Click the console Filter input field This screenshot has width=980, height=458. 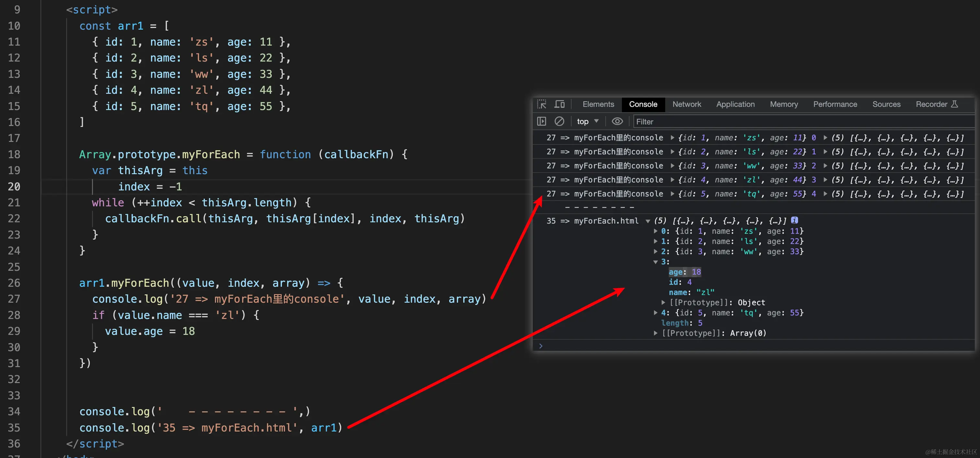(799, 121)
